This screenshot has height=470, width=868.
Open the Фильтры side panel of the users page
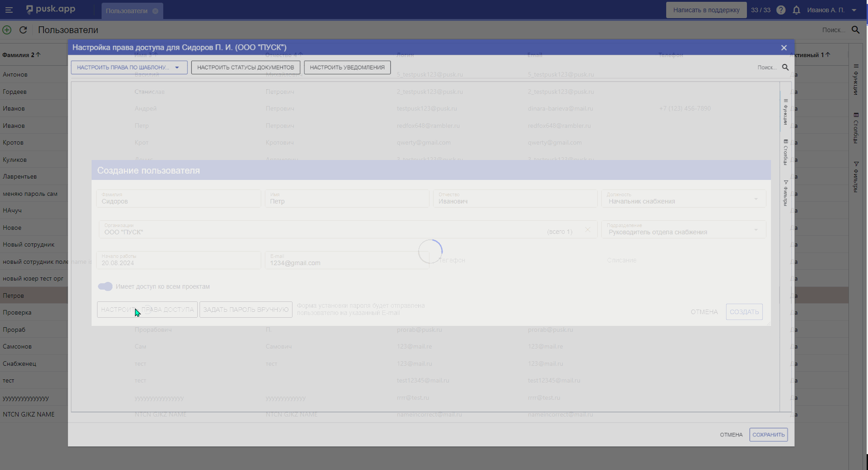tap(856, 177)
